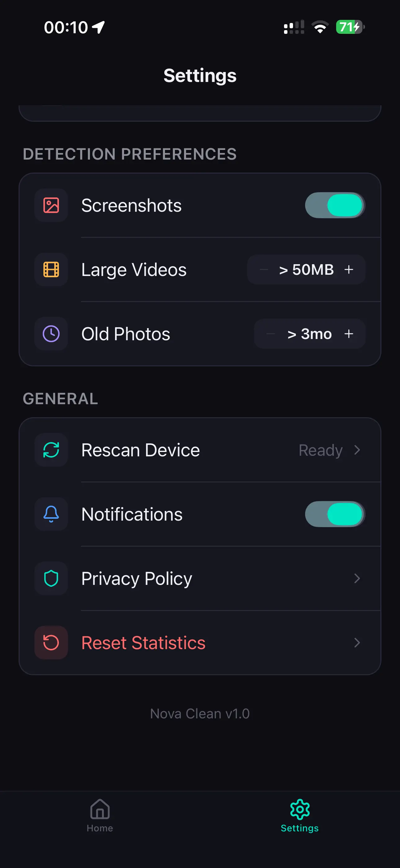Increase the Old Photos age threshold
This screenshot has width=400, height=868.
point(349,334)
